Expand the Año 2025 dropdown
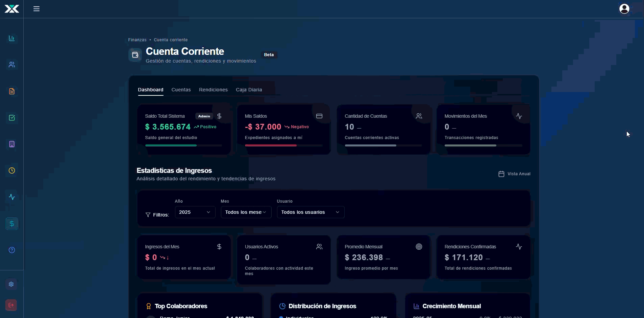The width and height of the screenshot is (644, 318). coord(195,212)
